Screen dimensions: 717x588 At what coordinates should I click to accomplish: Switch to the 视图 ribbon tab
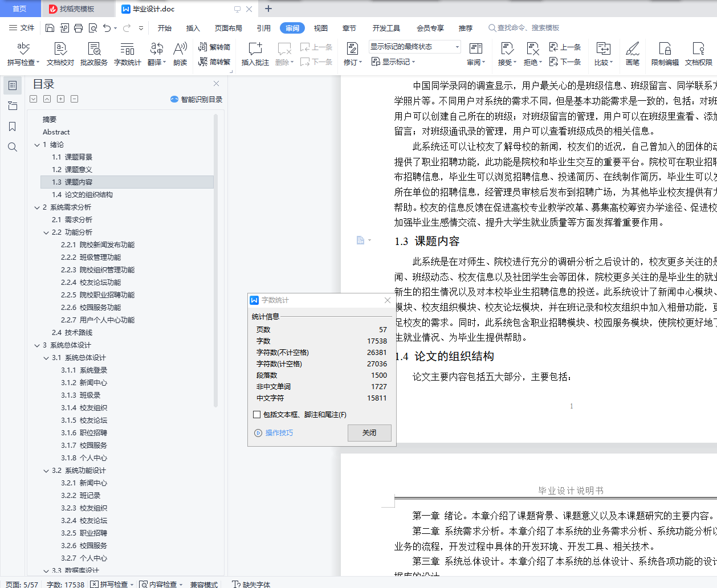[x=321, y=28]
